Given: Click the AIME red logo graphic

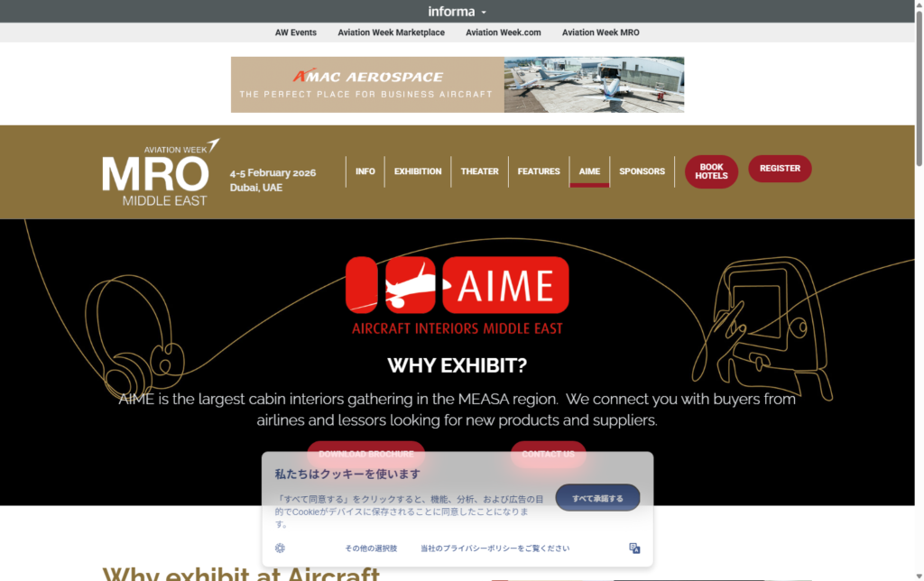Looking at the screenshot, I should pos(457,286).
